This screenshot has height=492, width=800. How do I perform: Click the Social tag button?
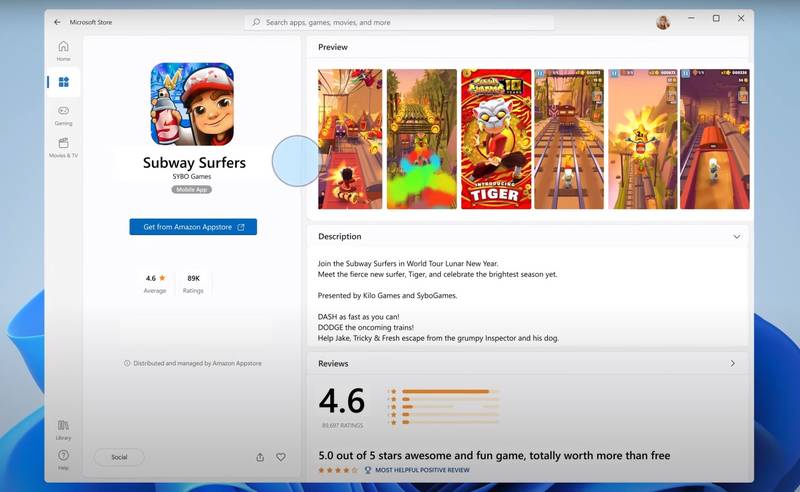click(x=119, y=457)
